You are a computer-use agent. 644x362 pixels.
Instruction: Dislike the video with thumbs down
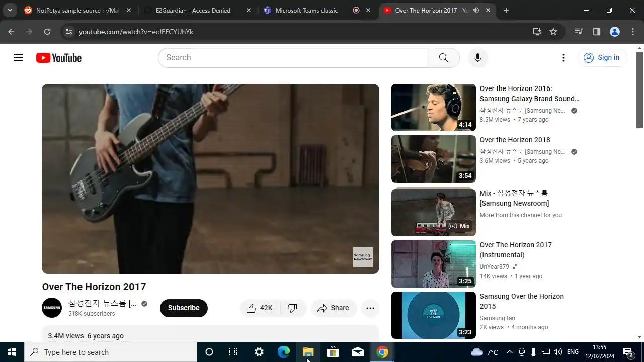[293, 308]
